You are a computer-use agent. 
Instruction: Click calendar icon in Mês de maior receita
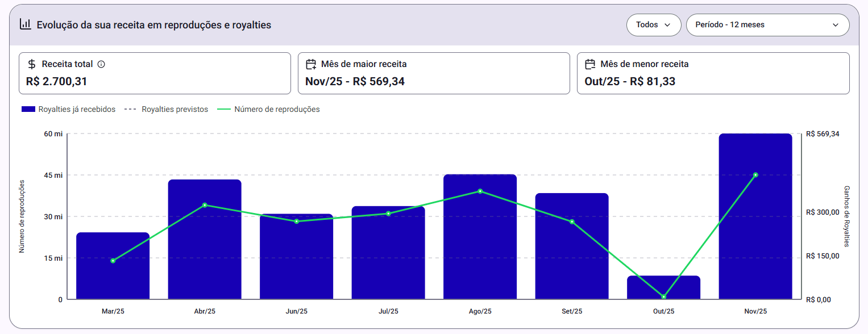[x=311, y=64]
